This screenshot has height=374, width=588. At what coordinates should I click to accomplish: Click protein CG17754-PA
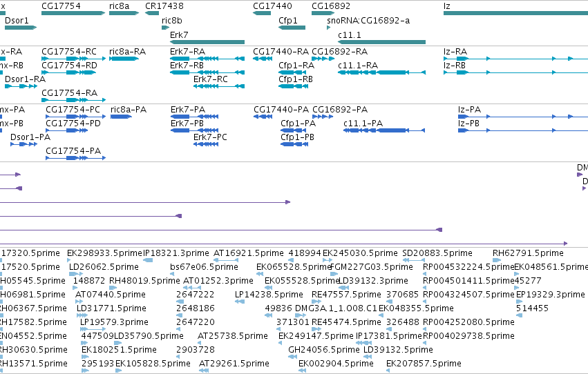[x=76, y=158]
